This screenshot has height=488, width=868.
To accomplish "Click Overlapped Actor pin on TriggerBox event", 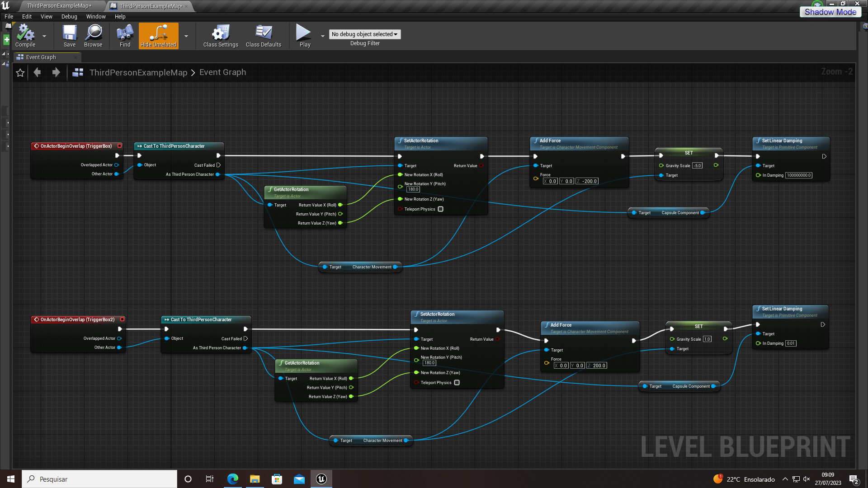I will [x=117, y=165].
